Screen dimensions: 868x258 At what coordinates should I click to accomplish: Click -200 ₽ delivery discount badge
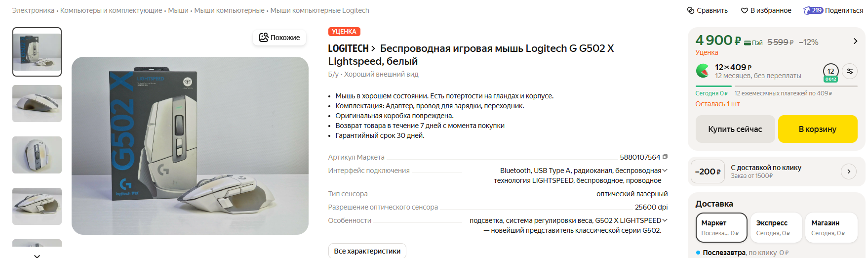point(708,172)
